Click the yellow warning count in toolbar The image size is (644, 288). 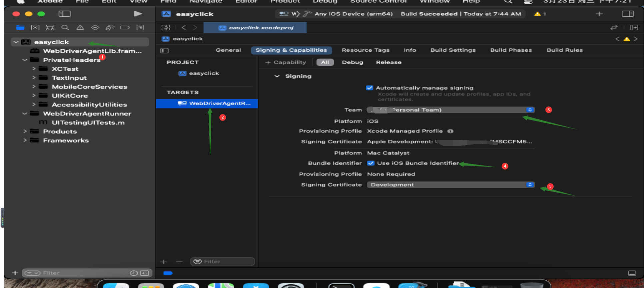click(540, 14)
